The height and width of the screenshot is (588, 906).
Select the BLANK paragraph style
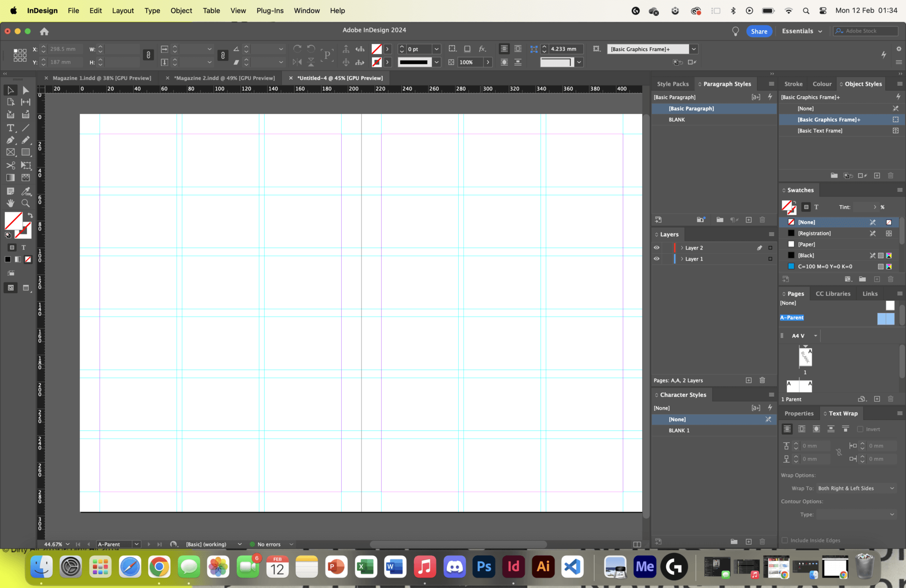[x=677, y=119]
